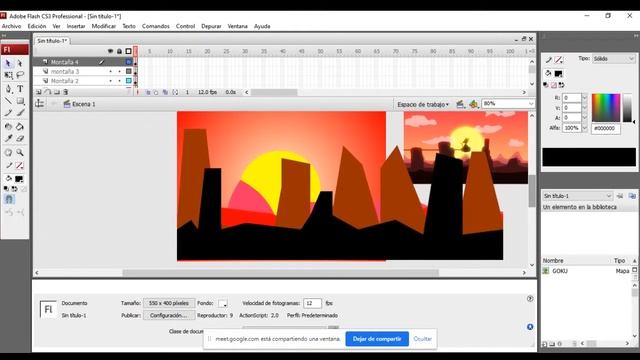Toggle visibility dot of montaña 3 layer
Screen dimensions: 640x360
(110, 71)
